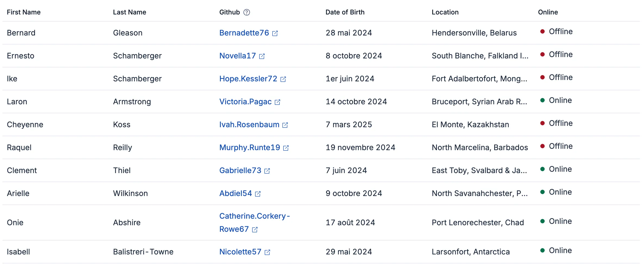Viewport: 644px width, 267px height.
Task: Click the green Online status dot for Laron
Action: pyautogui.click(x=542, y=100)
